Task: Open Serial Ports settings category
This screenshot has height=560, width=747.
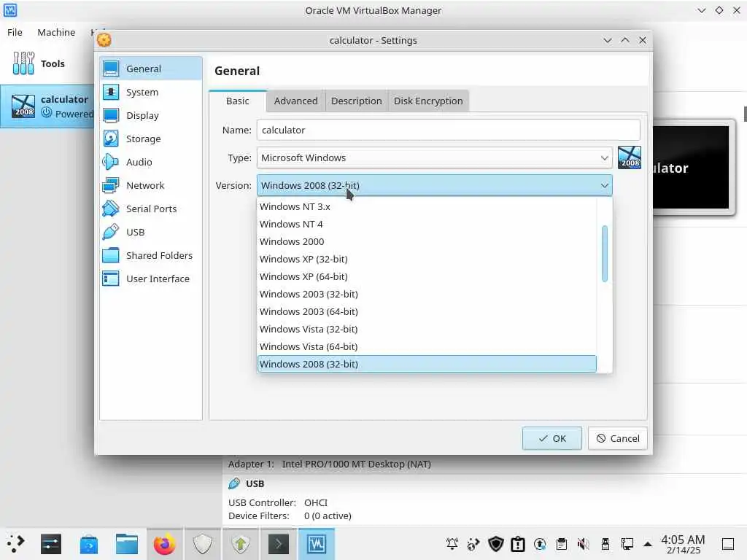Action: click(x=150, y=209)
